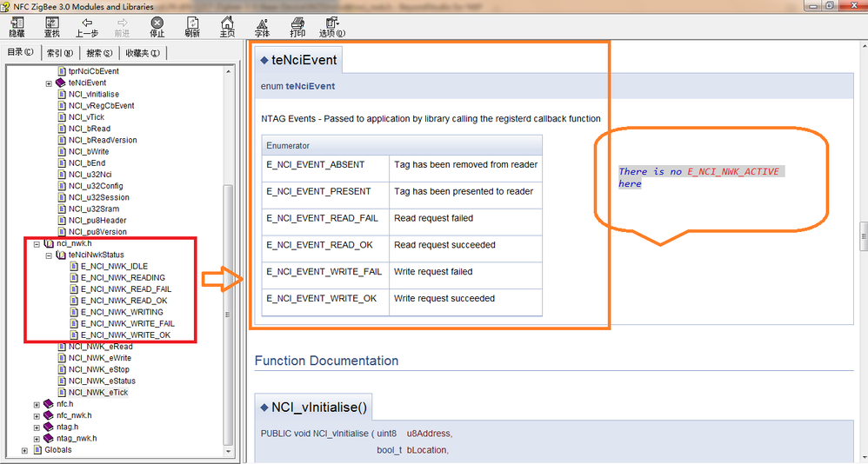Expand the nfc.h tree node
868x464 pixels.
[x=37, y=405]
